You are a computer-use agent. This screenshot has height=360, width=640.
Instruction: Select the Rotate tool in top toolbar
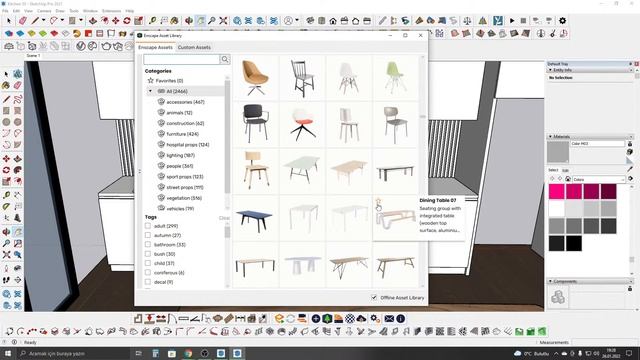pos(127,20)
